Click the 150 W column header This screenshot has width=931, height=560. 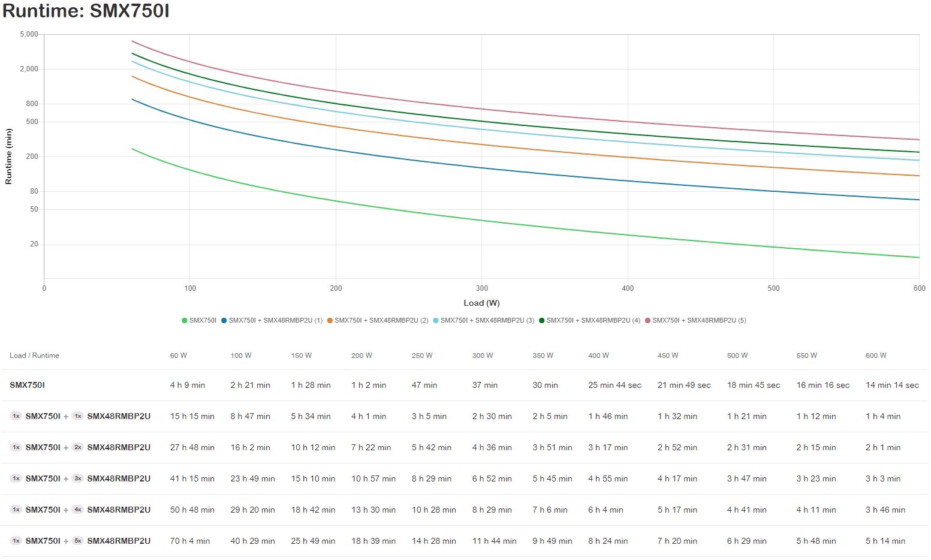click(x=302, y=356)
